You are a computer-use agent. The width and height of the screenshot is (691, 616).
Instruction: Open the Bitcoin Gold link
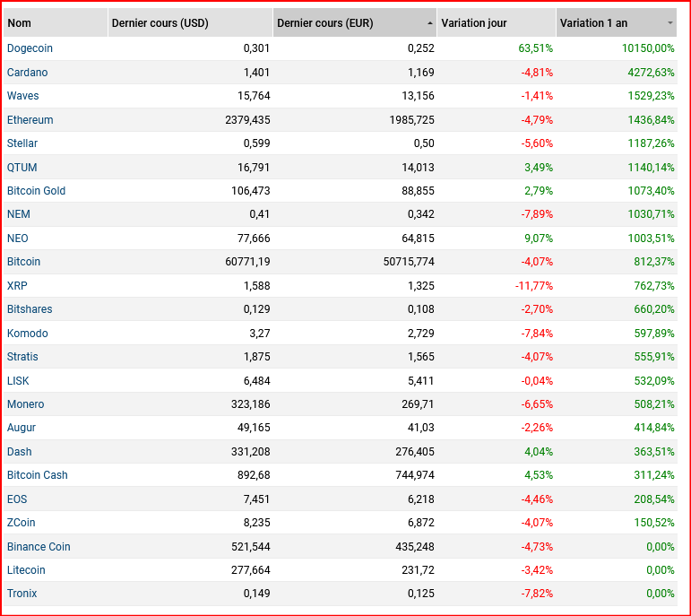(36, 191)
